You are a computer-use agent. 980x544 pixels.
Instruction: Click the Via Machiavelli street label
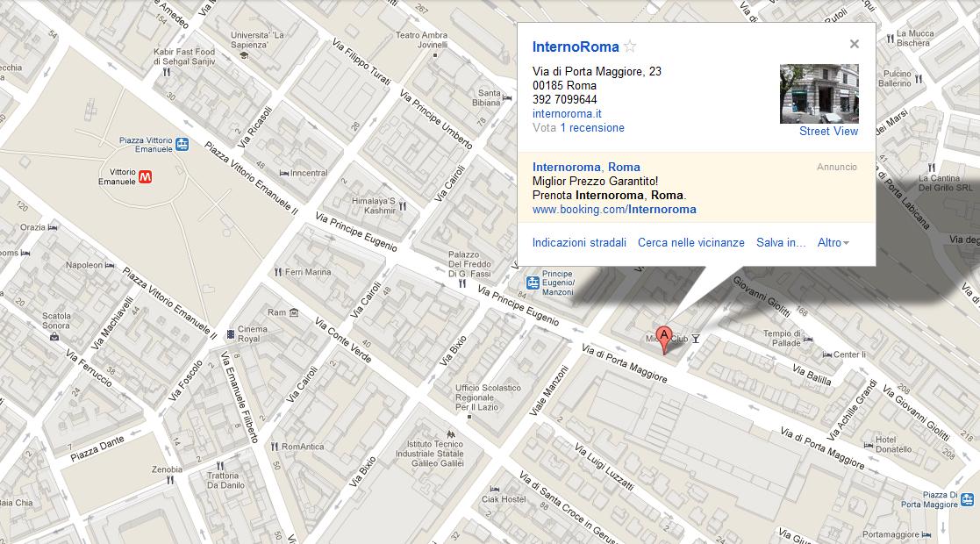click(112, 323)
